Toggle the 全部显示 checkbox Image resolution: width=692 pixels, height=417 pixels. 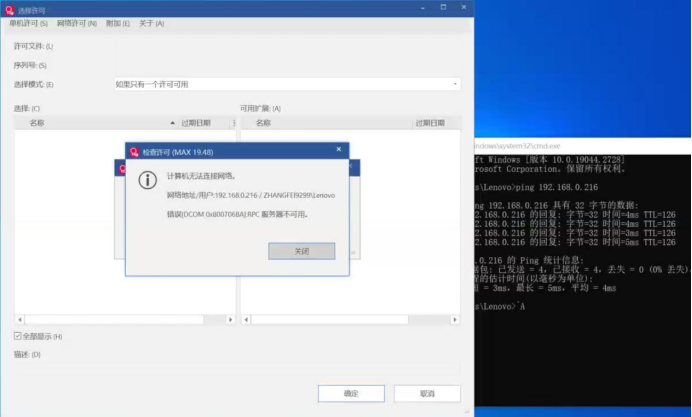[18, 336]
